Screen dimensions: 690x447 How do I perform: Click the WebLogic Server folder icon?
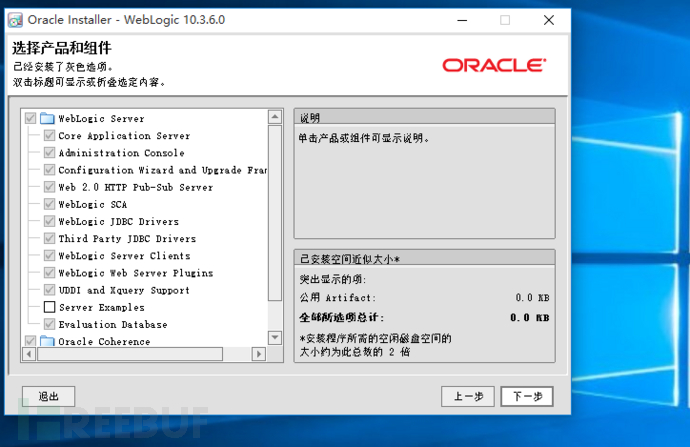[47, 118]
